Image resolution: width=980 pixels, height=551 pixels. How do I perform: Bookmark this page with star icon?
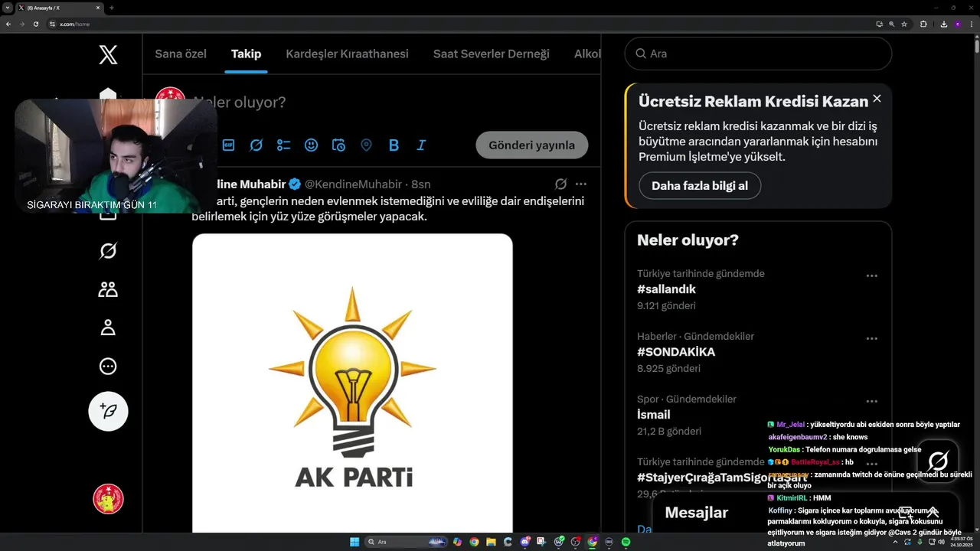point(904,24)
